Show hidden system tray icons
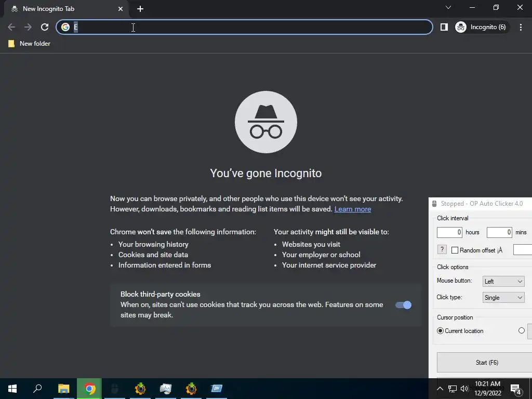 pyautogui.click(x=440, y=389)
